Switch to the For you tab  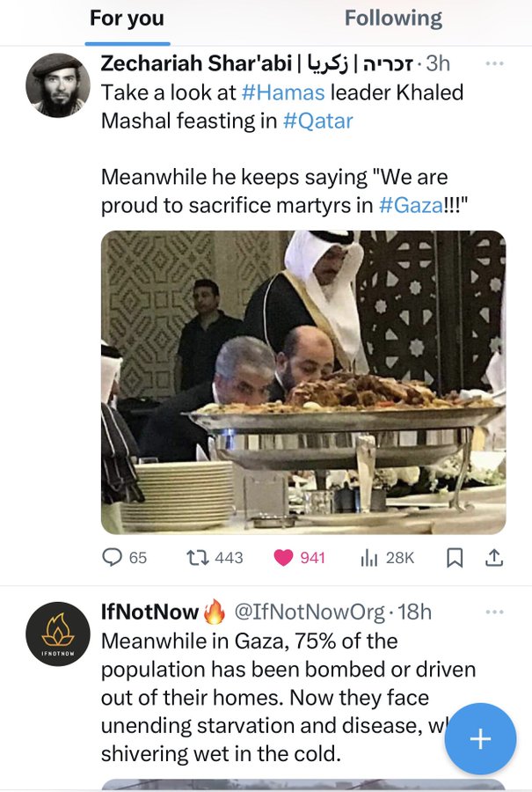coord(129,18)
